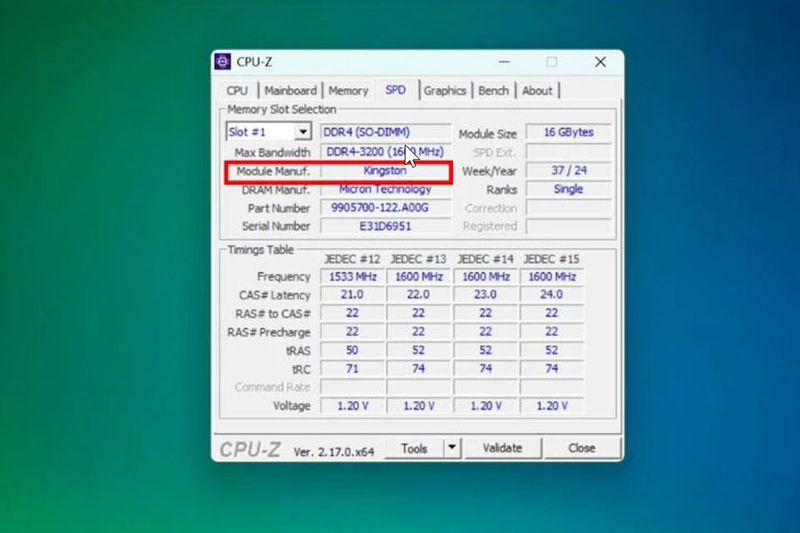Click the 23.0 CAS# latency cell
The image size is (800, 533).
(485, 295)
